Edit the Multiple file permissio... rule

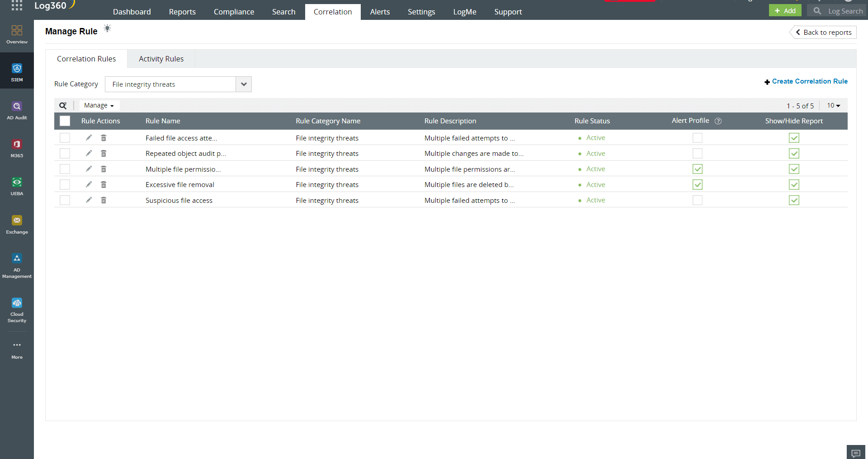tap(89, 169)
